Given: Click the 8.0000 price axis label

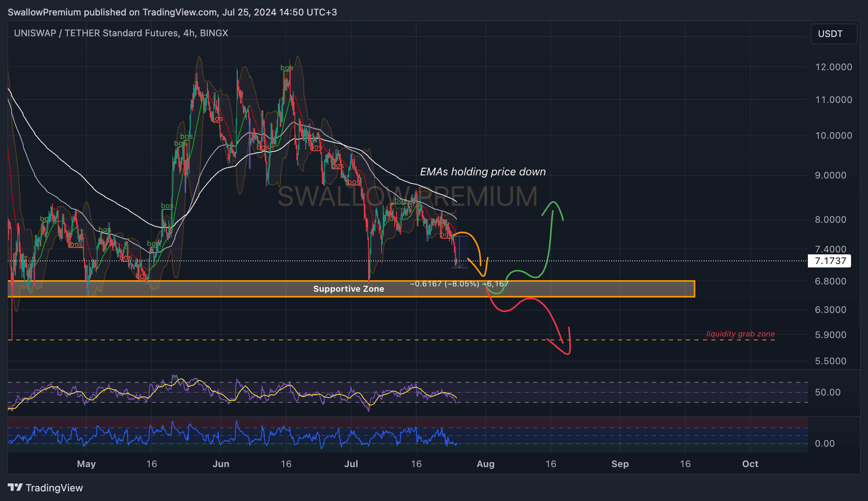Looking at the screenshot, I should [831, 220].
